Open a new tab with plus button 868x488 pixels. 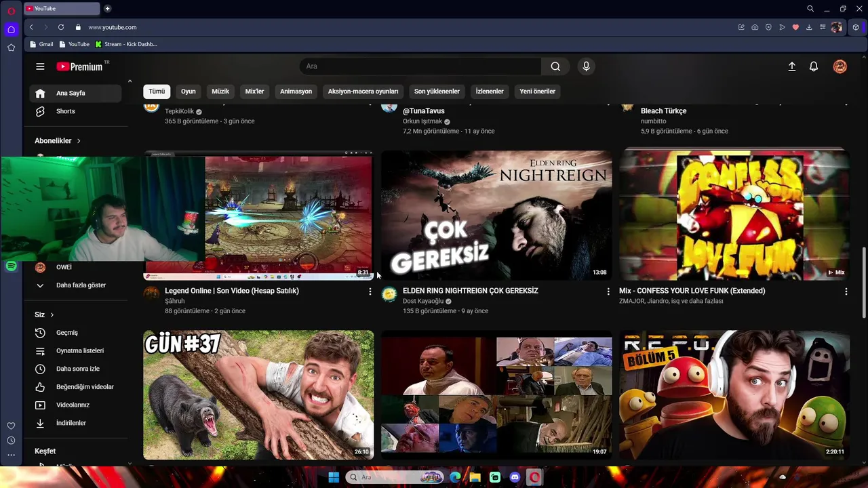[107, 9]
